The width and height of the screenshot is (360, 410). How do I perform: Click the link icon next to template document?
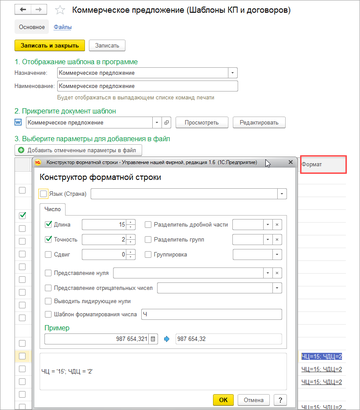[x=166, y=123]
